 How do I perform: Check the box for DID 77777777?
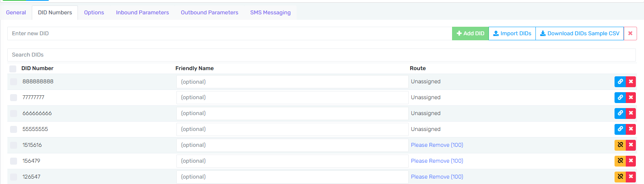pyautogui.click(x=14, y=98)
